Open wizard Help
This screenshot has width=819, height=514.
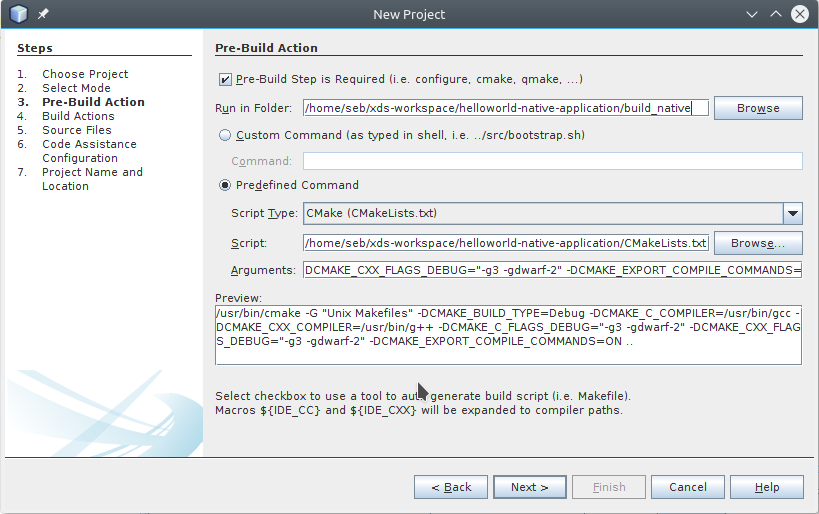[767, 487]
